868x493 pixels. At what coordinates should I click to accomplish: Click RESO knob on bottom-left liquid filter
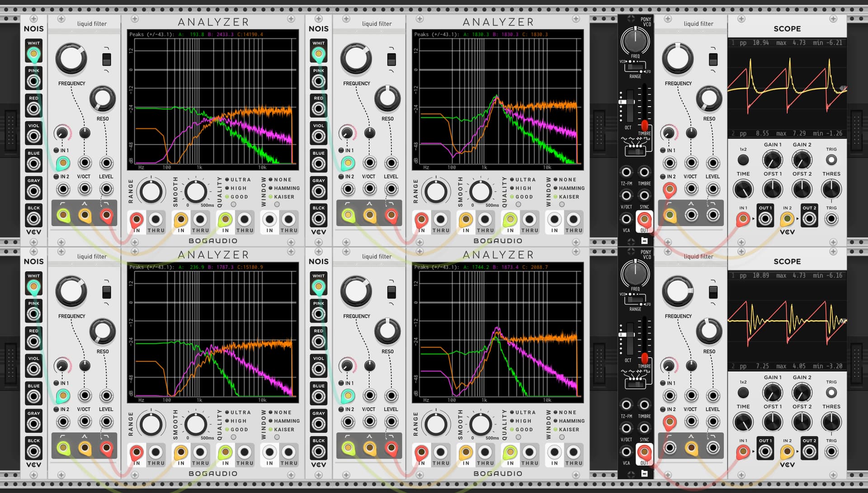pos(103,331)
